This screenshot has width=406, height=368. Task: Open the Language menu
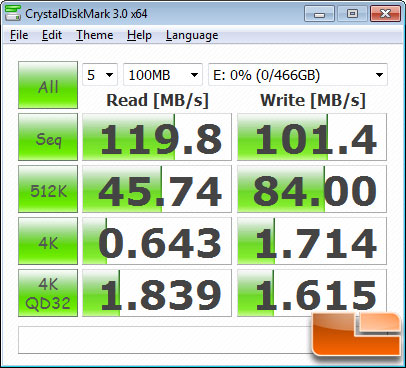point(192,35)
